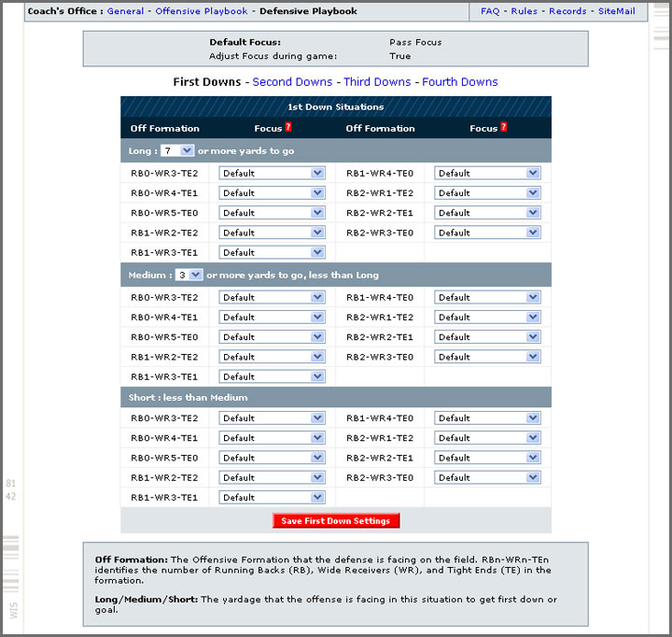Open the Medium yardage dropdown showing 3

coord(189,275)
